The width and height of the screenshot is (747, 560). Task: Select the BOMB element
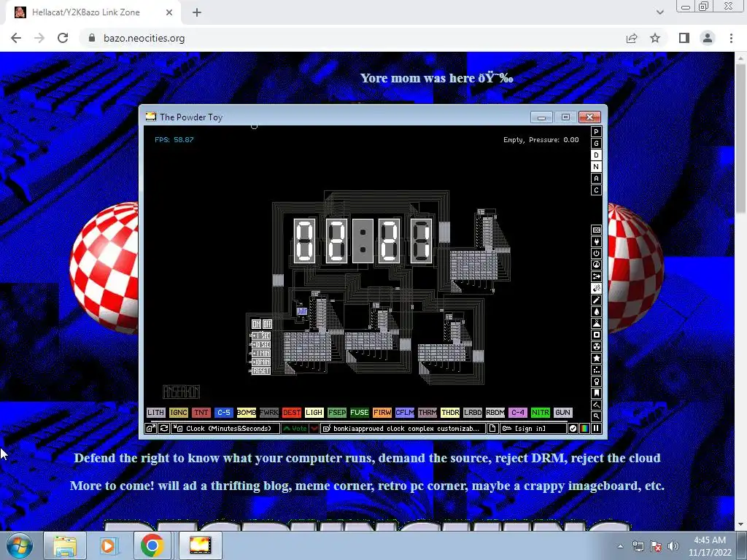tap(247, 413)
